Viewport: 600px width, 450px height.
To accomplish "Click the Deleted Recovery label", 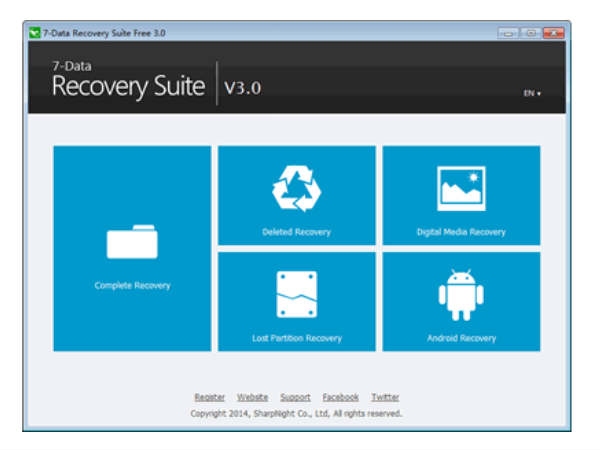I will 297,232.
